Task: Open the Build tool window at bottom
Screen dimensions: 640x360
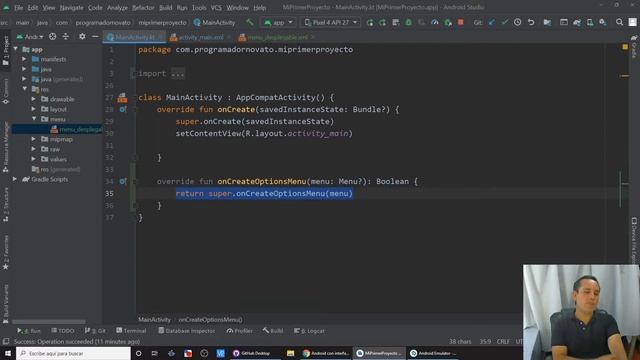Action: pyautogui.click(x=273, y=331)
